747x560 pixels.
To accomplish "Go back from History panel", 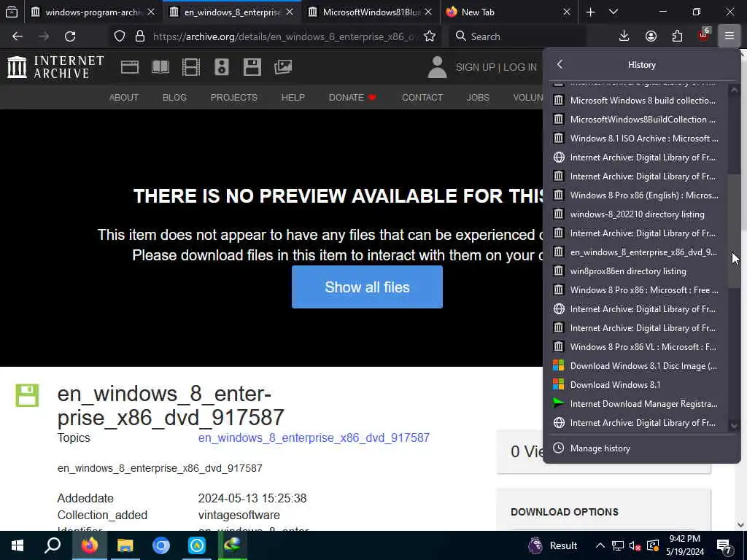I will click(x=560, y=64).
